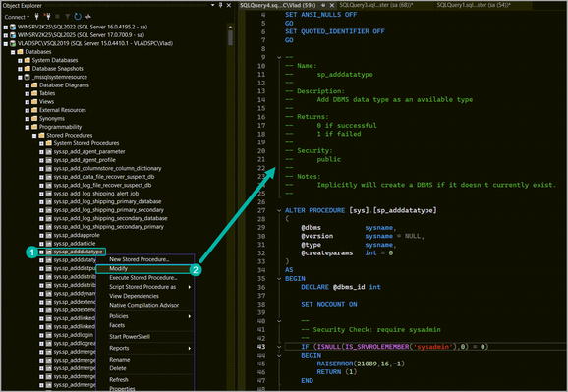Choose Native Compilation Advisor from the context menu
Viewport: 568px width, 392px height.
click(x=144, y=305)
